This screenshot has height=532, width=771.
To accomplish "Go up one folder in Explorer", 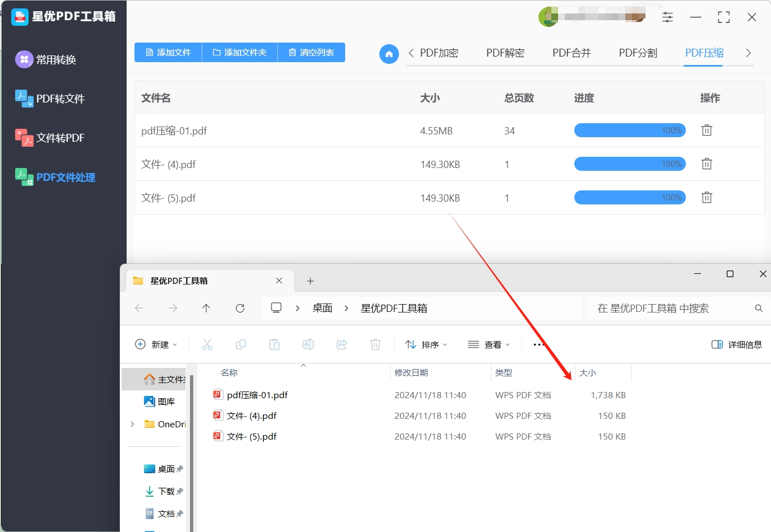I will (206, 308).
